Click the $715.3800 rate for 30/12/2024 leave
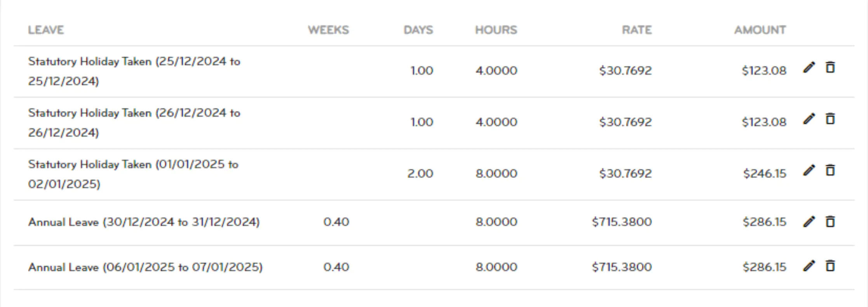This screenshot has height=307, width=868. click(622, 222)
